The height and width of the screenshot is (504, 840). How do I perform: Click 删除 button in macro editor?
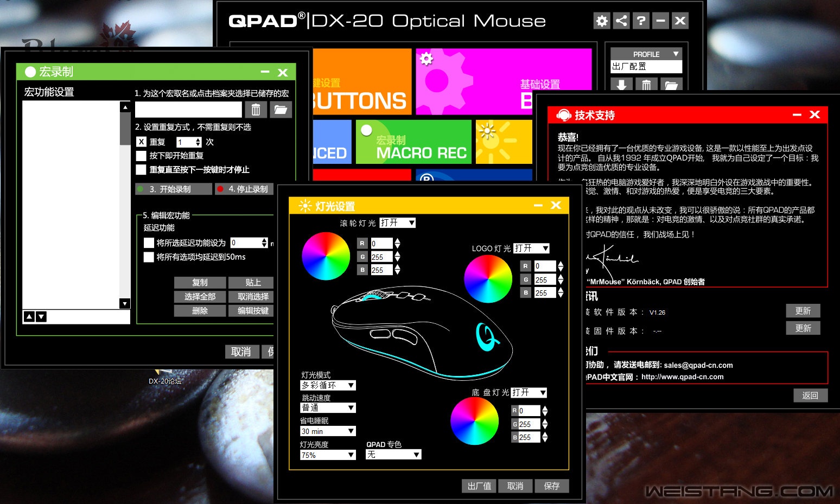[200, 311]
